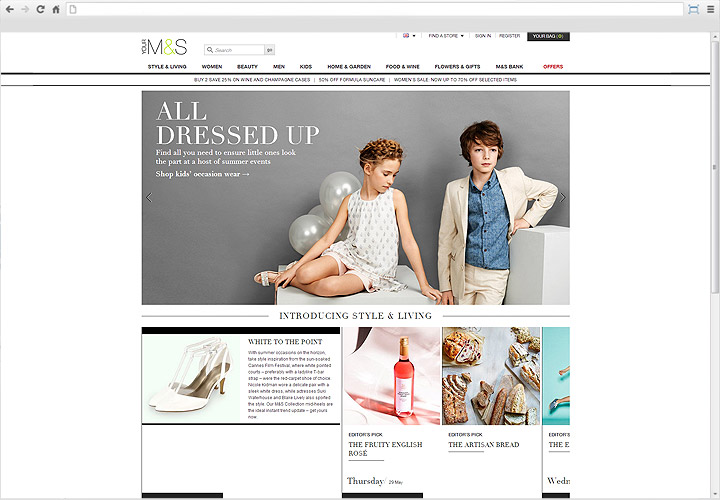720x500 pixels.
Task: Click the page icon in address bar
Action: 73,9
